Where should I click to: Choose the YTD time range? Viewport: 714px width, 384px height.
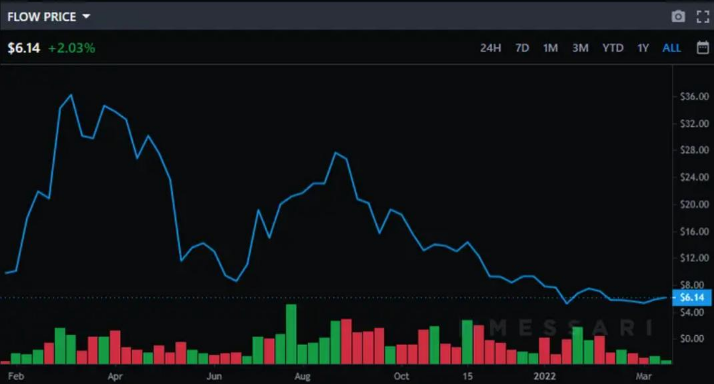[x=612, y=48]
